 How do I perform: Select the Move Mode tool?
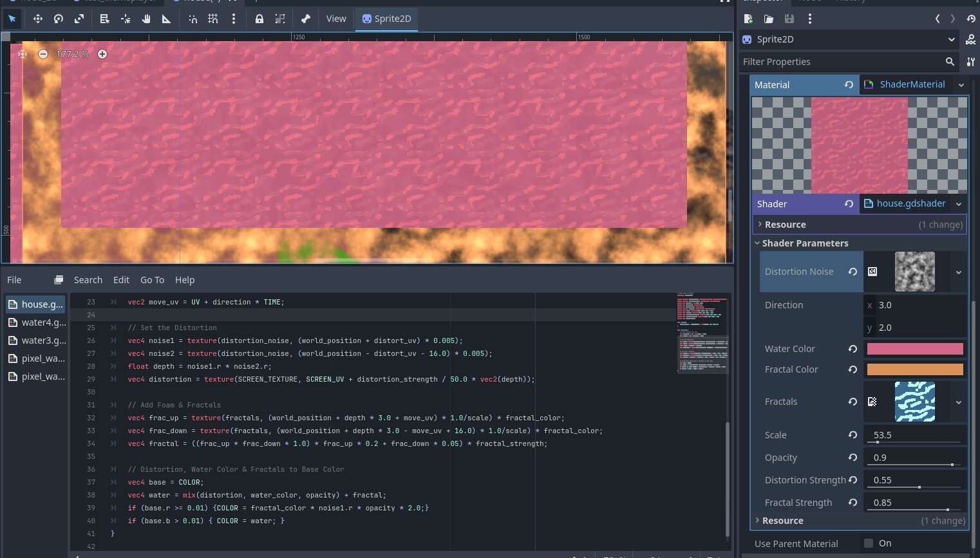(38, 19)
